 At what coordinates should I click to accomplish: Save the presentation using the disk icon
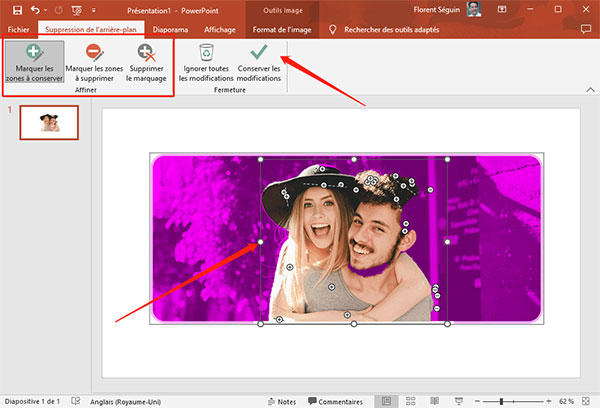point(17,10)
